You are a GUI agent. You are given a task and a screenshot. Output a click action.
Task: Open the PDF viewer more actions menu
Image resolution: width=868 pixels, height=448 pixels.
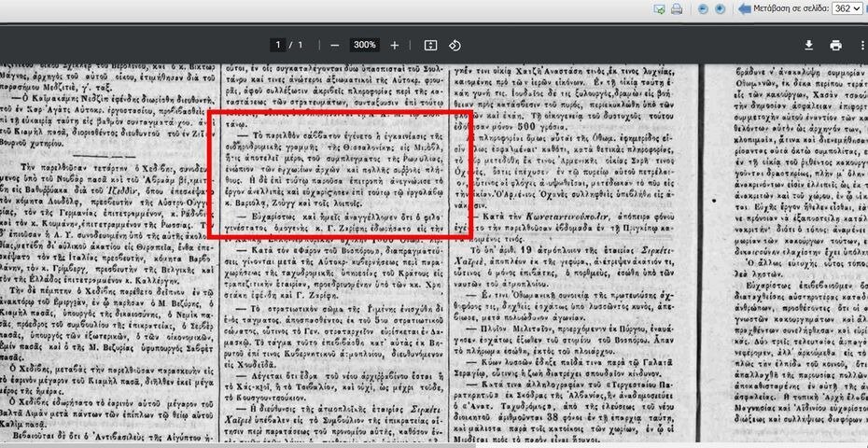pos(861,46)
